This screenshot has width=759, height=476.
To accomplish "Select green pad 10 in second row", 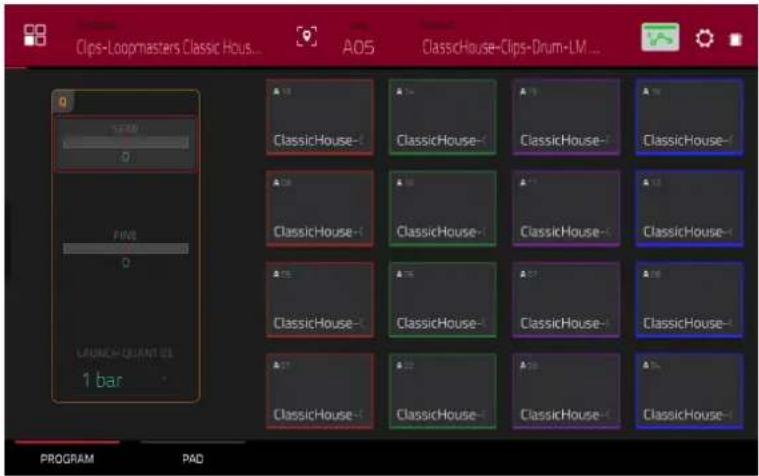I will click(442, 209).
